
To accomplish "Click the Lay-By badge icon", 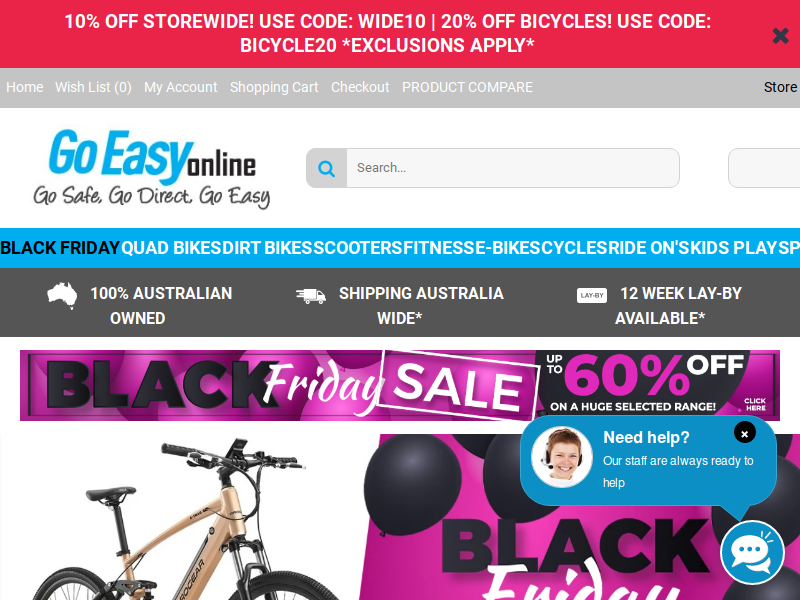I will (x=592, y=295).
